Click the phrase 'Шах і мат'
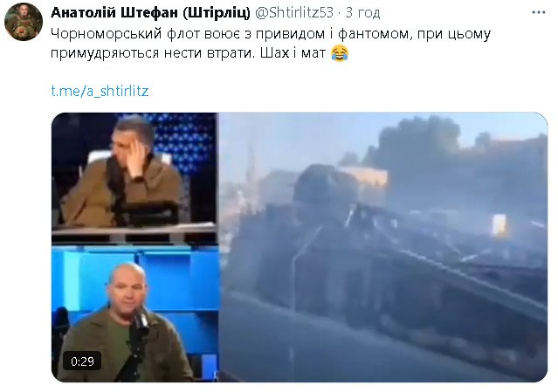Screen dimensions: 558x392 pos(293,53)
